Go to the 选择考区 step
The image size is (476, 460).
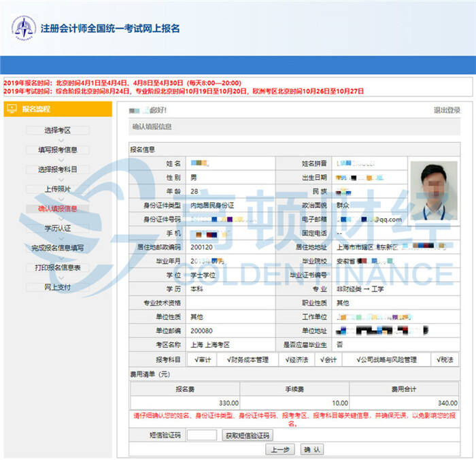click(x=58, y=130)
